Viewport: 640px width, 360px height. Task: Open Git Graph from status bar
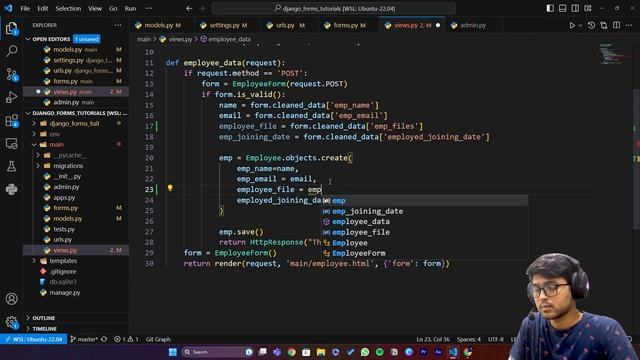click(x=158, y=339)
